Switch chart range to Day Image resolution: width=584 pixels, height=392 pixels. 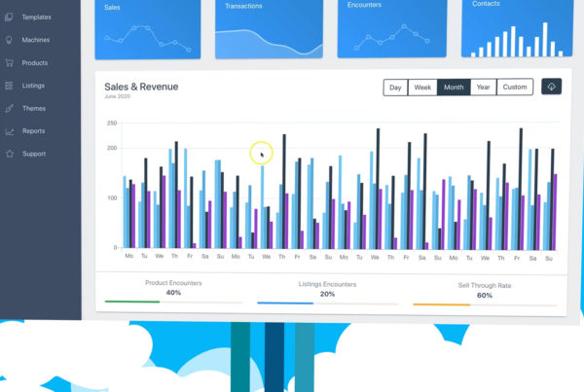395,88
